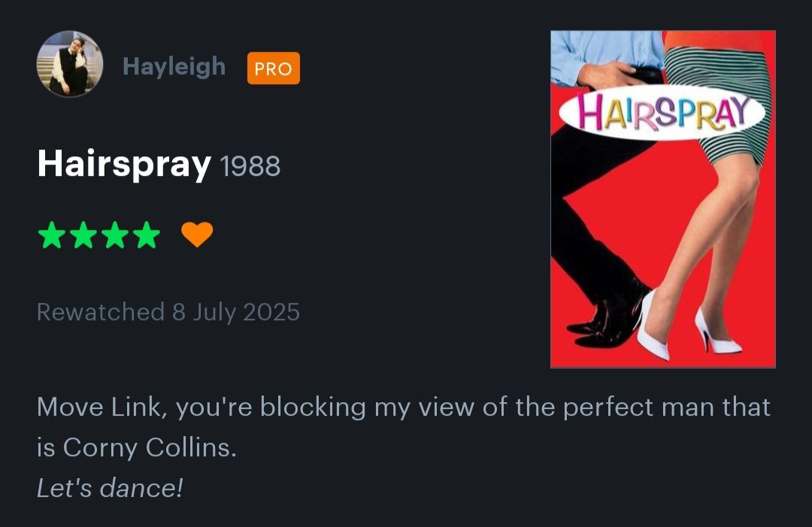The width and height of the screenshot is (812, 527).
Task: Click the italic "Let's dance!" line
Action: (x=110, y=488)
